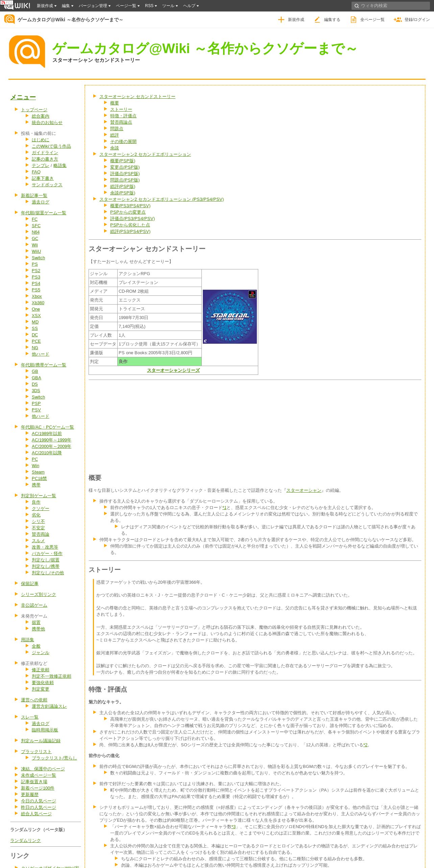The image size is (434, 868).
Task: Jump to ストーリー in table of contents
Action: tap(121, 110)
